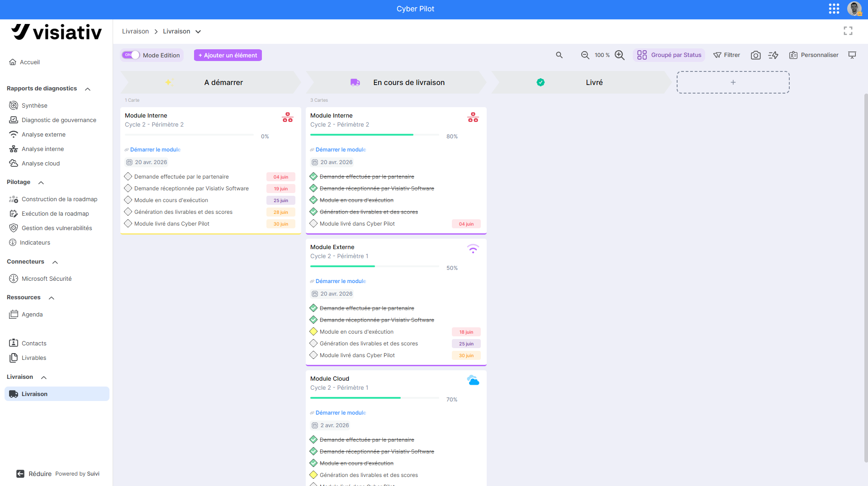Image resolution: width=868 pixels, height=486 pixels.
Task: Zoom out with the minus magnifier icon
Action: (585, 55)
